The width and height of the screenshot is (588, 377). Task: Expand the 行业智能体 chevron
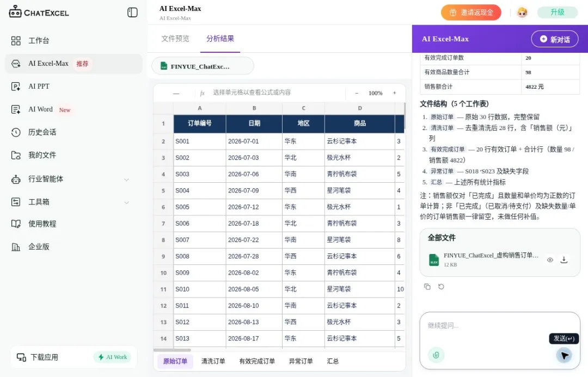tap(126, 180)
